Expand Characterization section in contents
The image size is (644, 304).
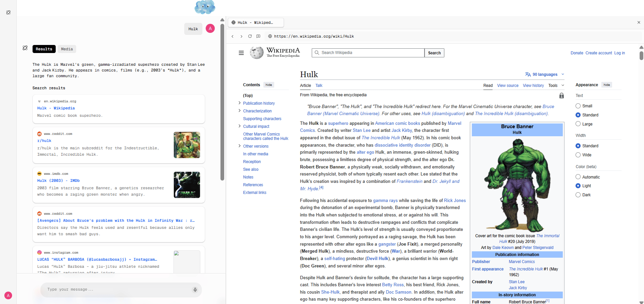pyautogui.click(x=239, y=111)
